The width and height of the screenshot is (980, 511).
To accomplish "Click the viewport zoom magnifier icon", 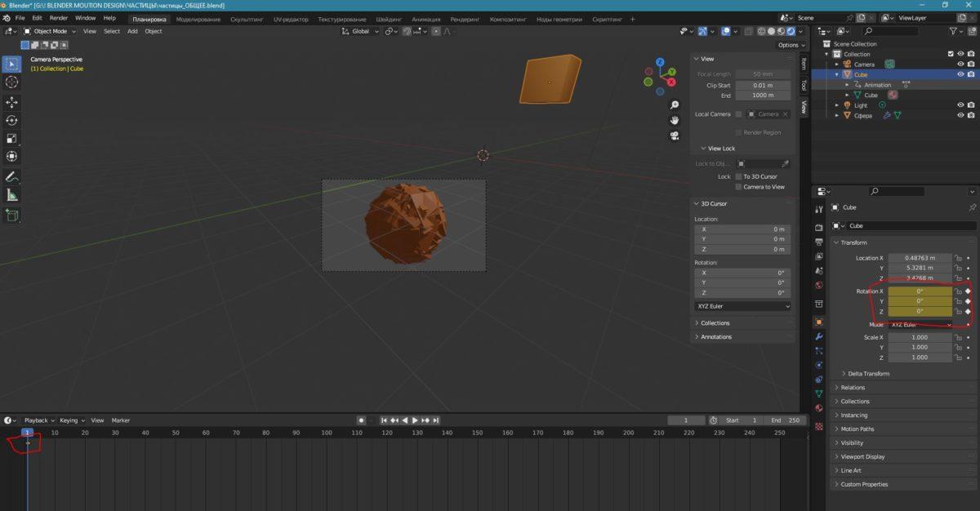I will [675, 105].
